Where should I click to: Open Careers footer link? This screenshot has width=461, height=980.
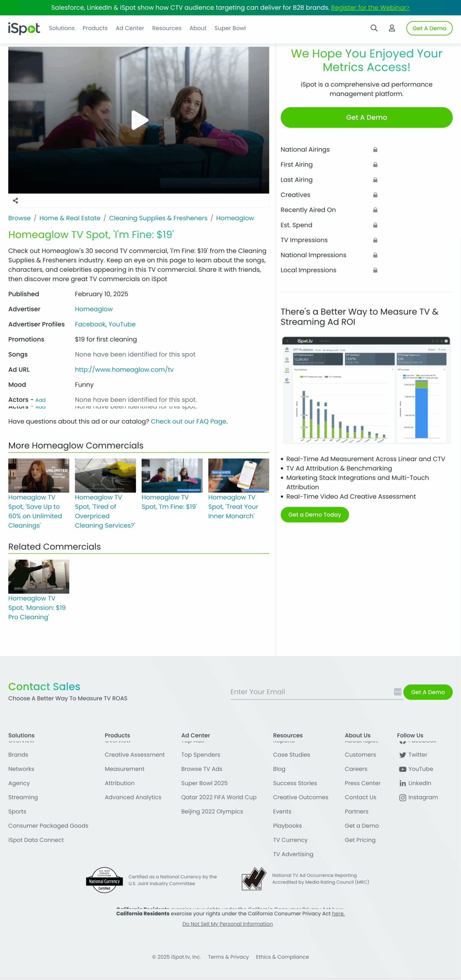click(x=356, y=769)
